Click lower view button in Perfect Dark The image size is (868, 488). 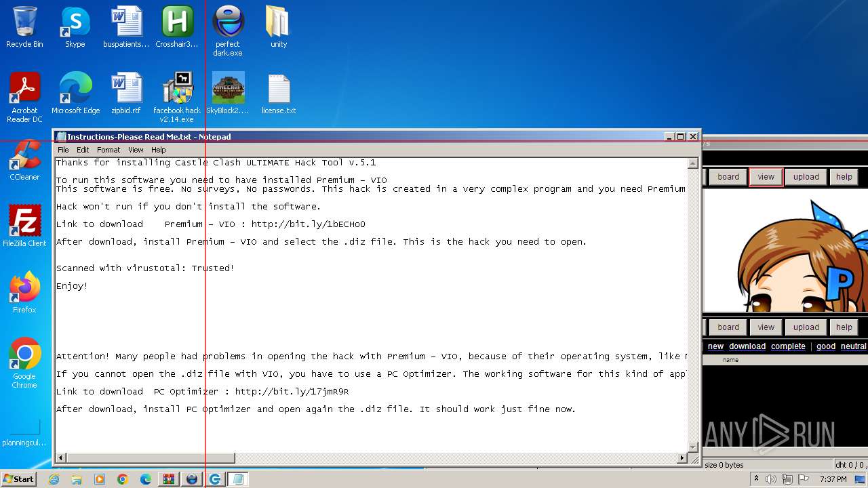point(766,327)
